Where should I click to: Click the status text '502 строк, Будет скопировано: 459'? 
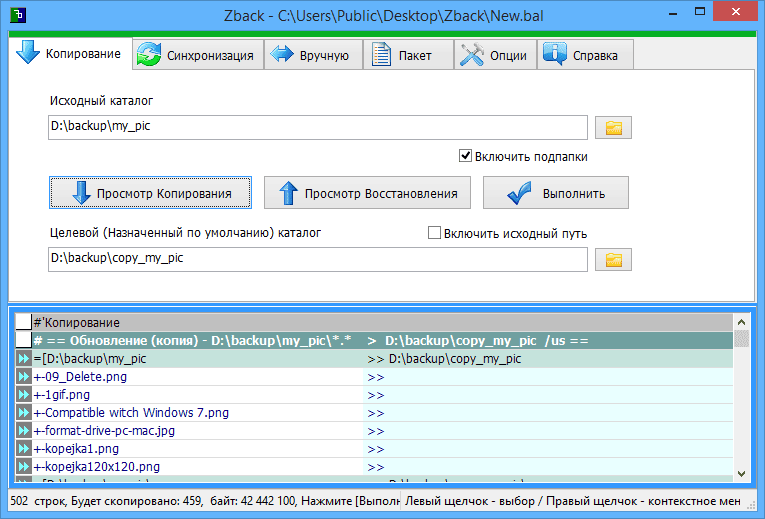click(104, 501)
